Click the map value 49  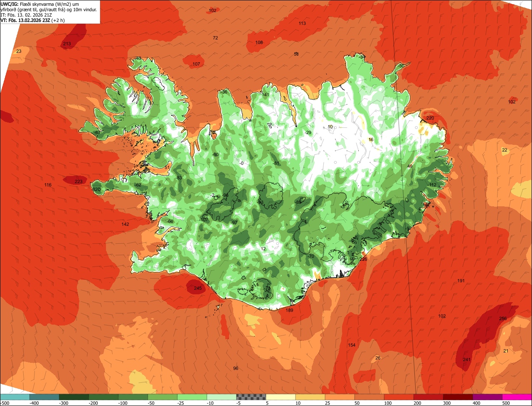410,166
